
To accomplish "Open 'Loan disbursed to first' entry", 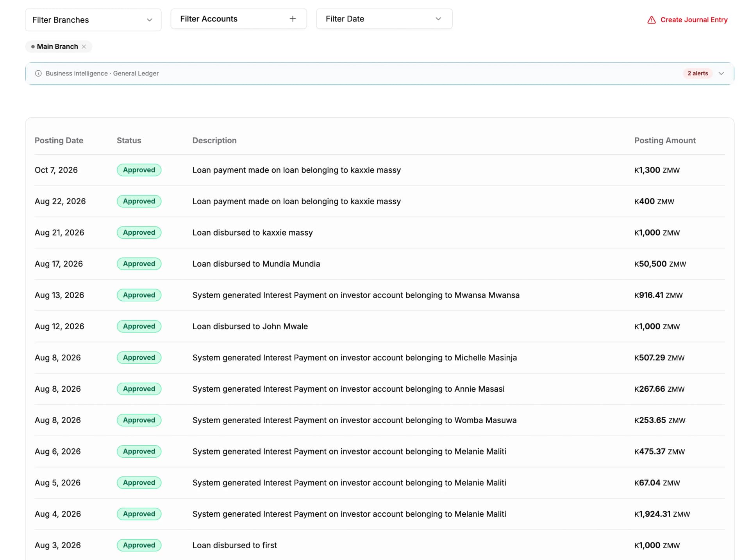I will [x=234, y=545].
